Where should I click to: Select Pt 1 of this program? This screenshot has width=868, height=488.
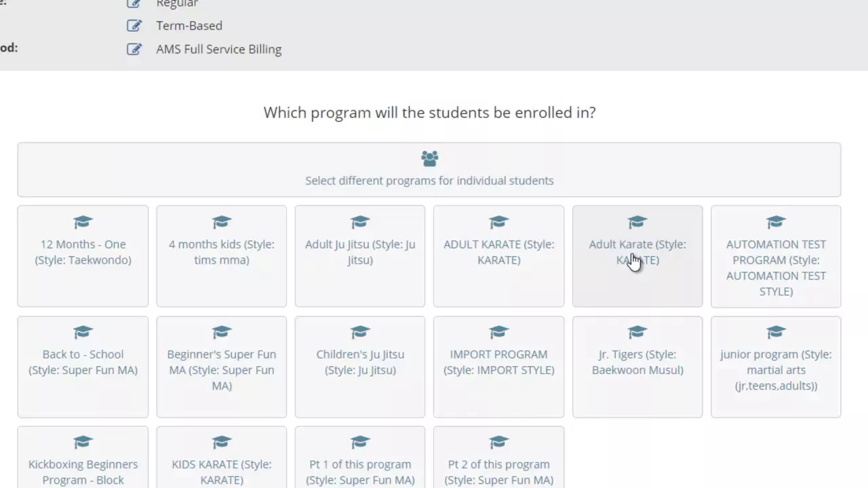click(x=360, y=457)
